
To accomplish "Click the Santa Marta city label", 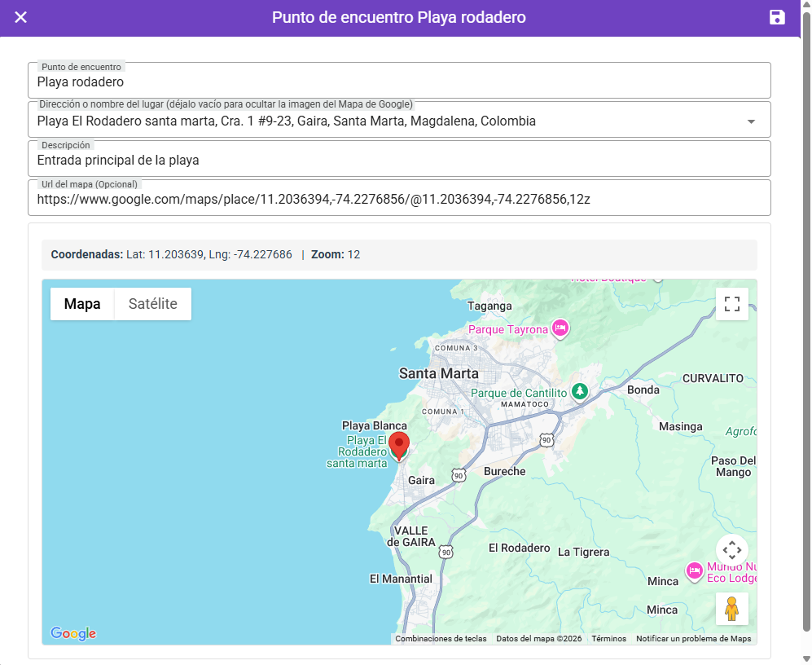I will 439,374.
